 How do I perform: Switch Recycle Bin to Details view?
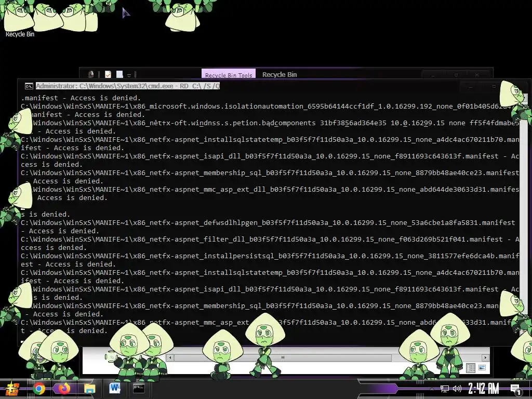(471, 368)
